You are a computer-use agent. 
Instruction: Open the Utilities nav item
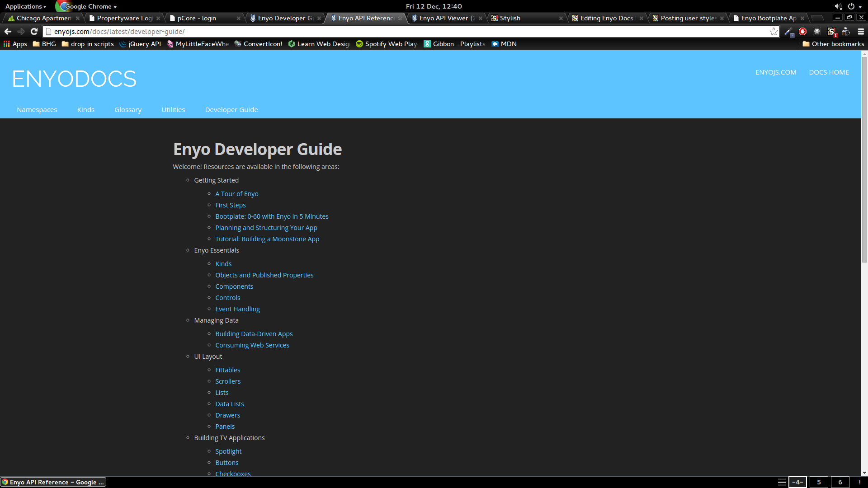(173, 110)
